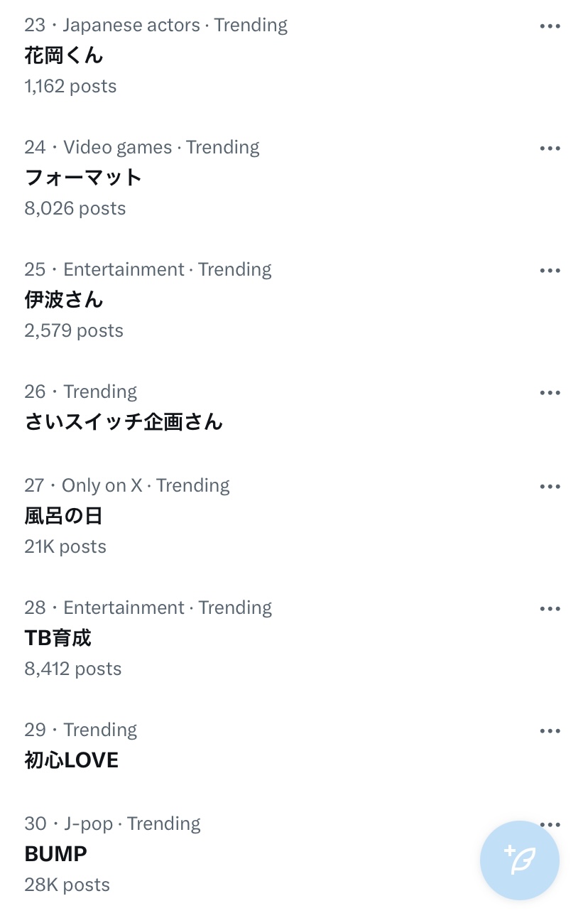Open more options for 風呂の日 trend

pyautogui.click(x=550, y=487)
